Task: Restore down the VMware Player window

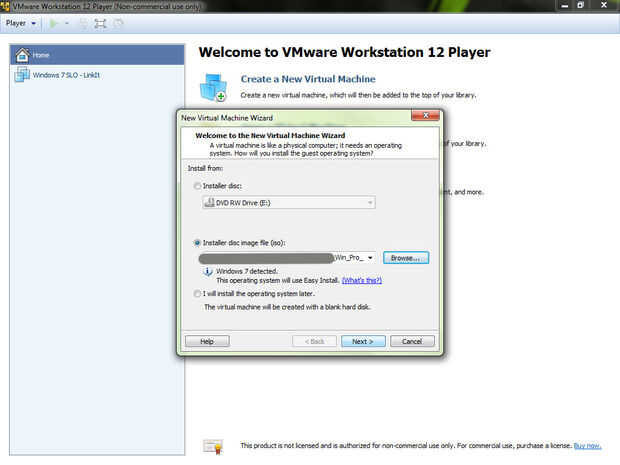Action: (x=580, y=6)
